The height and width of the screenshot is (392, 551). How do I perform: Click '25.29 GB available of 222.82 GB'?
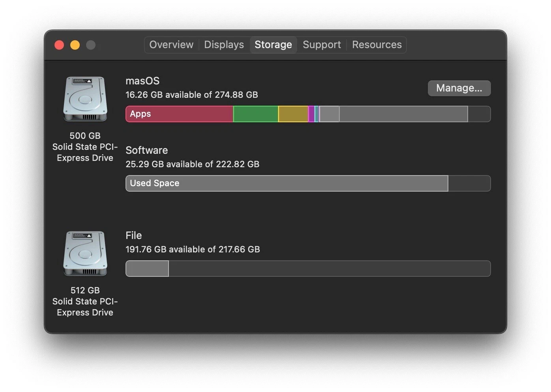tap(193, 164)
